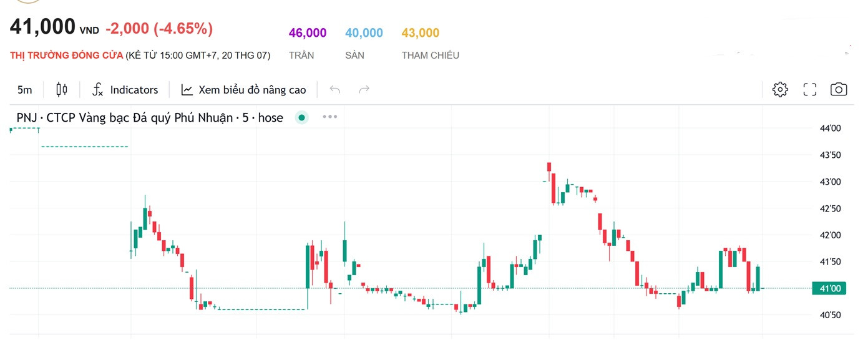The width and height of the screenshot is (868, 340).
Task: Select the PNJ symbol title in legend
Action: [x=150, y=117]
